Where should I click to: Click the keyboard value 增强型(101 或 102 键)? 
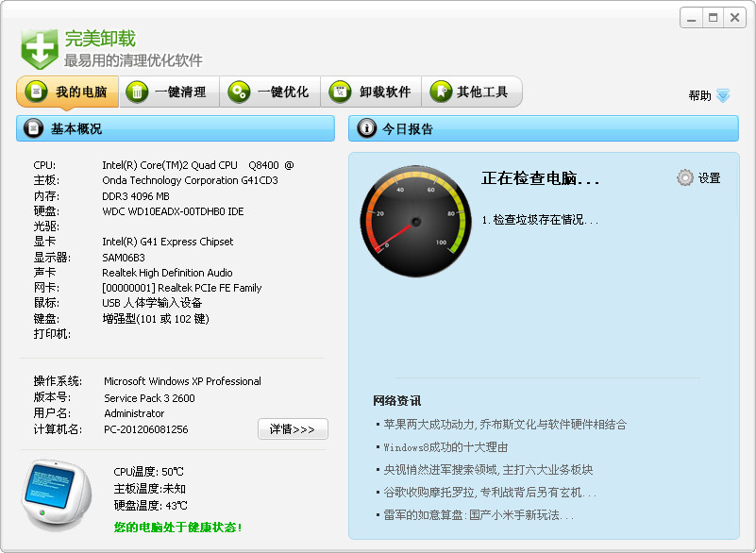156,319
